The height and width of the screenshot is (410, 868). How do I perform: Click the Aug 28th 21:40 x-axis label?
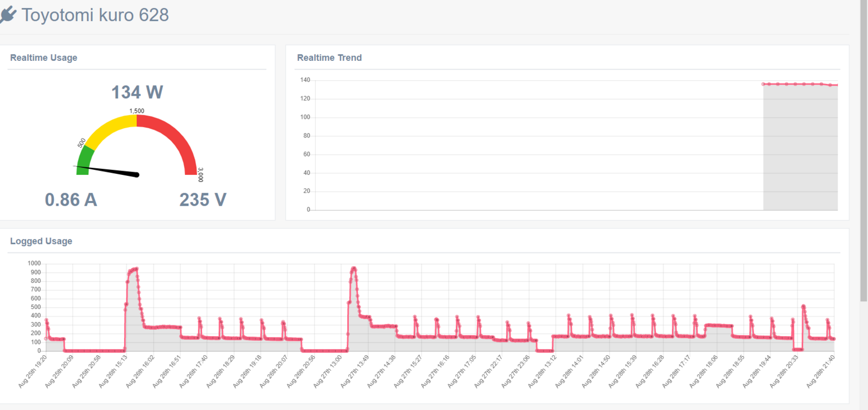[820, 371]
